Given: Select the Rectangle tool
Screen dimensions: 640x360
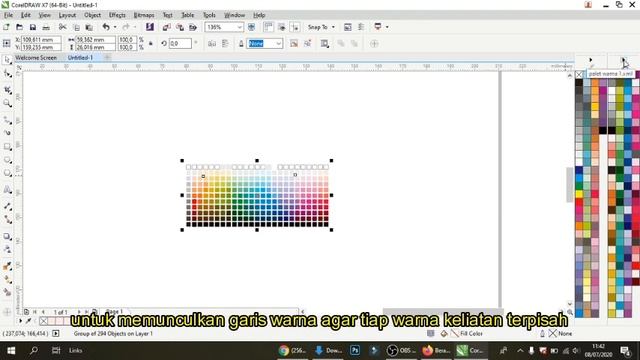Looking at the screenshot, I should [7, 147].
